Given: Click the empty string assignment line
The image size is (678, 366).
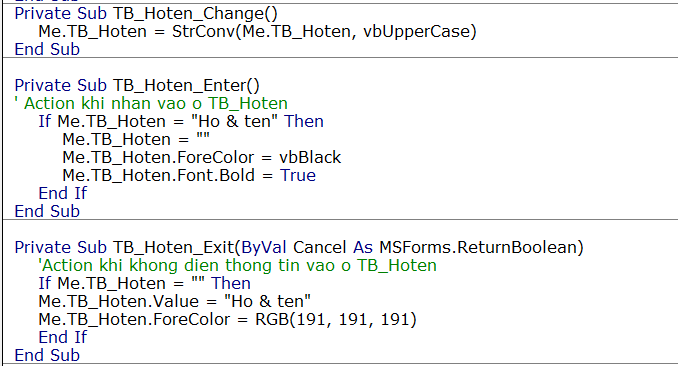Looking at the screenshot, I should coord(136,140).
